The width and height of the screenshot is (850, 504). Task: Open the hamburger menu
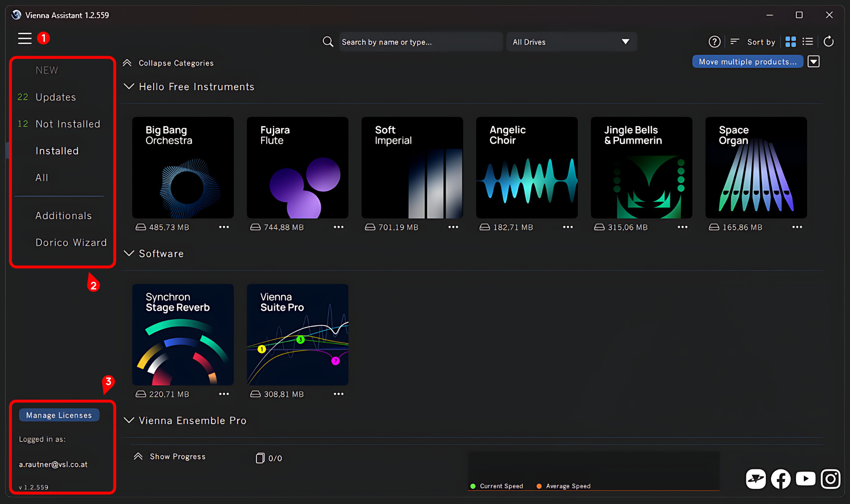pos(25,38)
